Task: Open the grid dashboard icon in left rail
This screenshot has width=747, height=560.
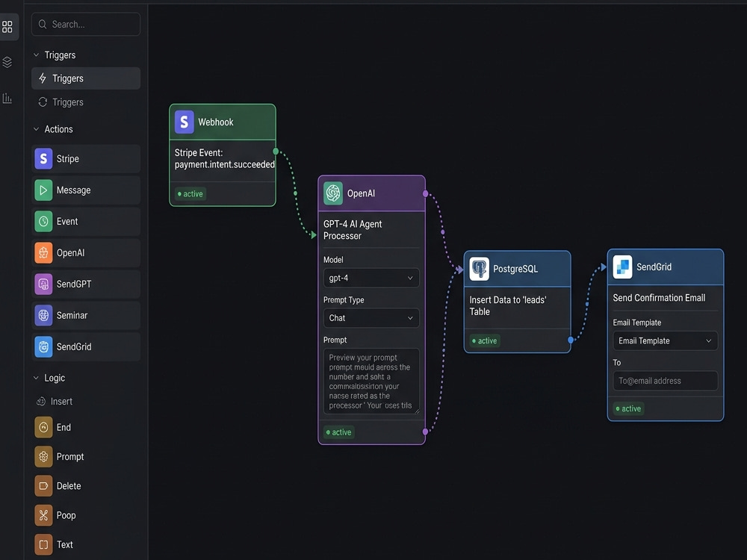Action: [x=7, y=27]
